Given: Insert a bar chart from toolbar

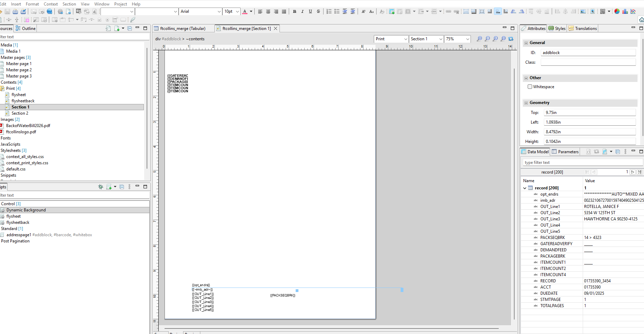Looking at the screenshot, I should click(625, 11).
